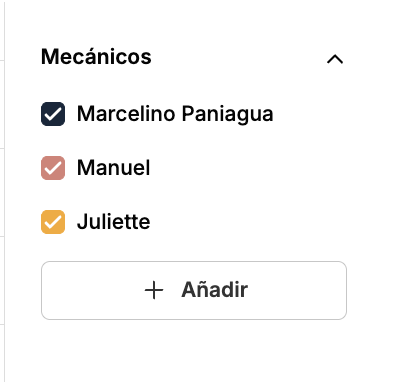This screenshot has height=382, width=412.
Task: Select the Juliette mechanic name
Action: [x=113, y=222]
